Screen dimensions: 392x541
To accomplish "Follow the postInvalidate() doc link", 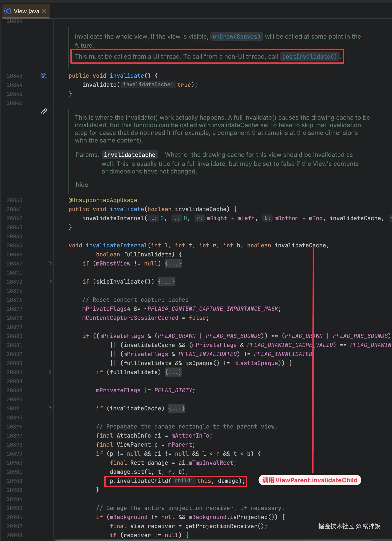I will pos(309,56).
